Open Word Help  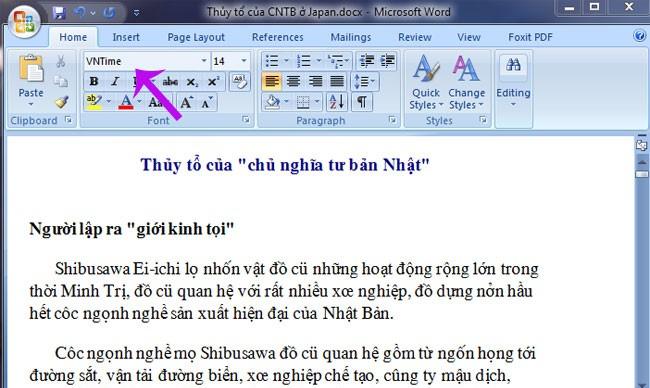(x=640, y=36)
